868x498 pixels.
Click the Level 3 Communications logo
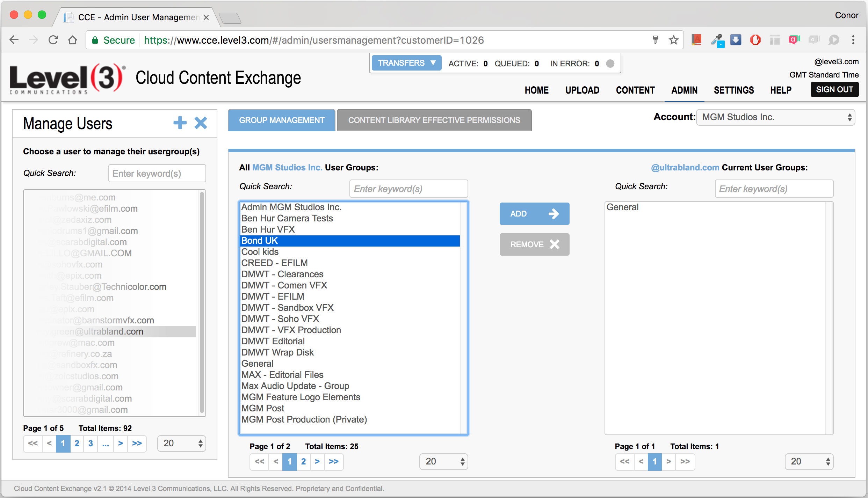tap(67, 79)
